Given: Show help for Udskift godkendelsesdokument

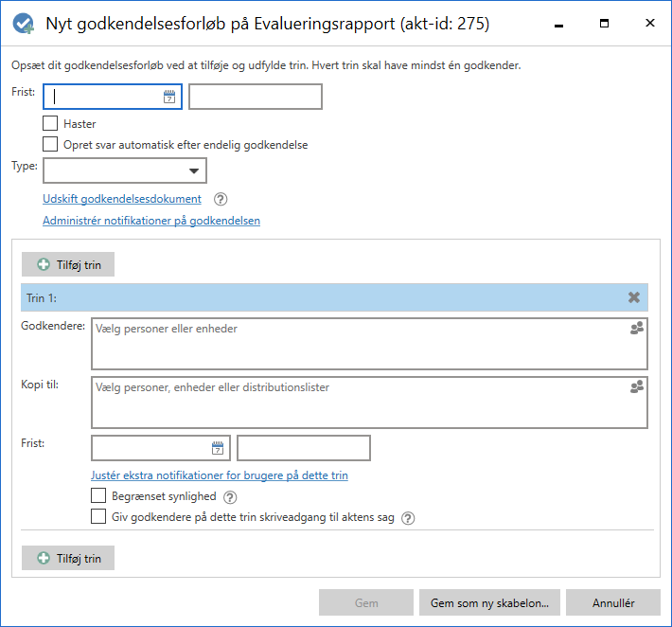Looking at the screenshot, I should coord(221,199).
